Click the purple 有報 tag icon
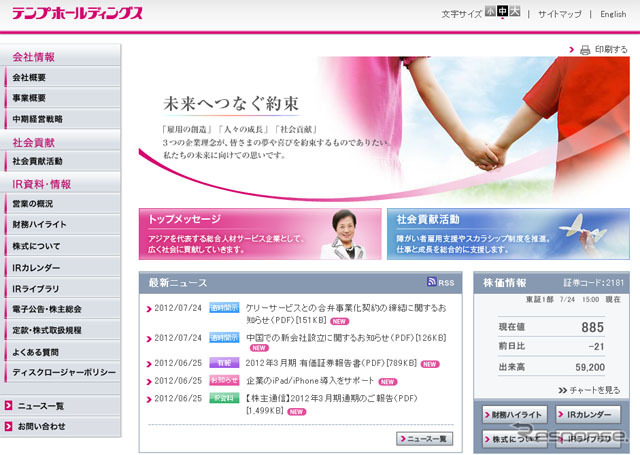 224,363
